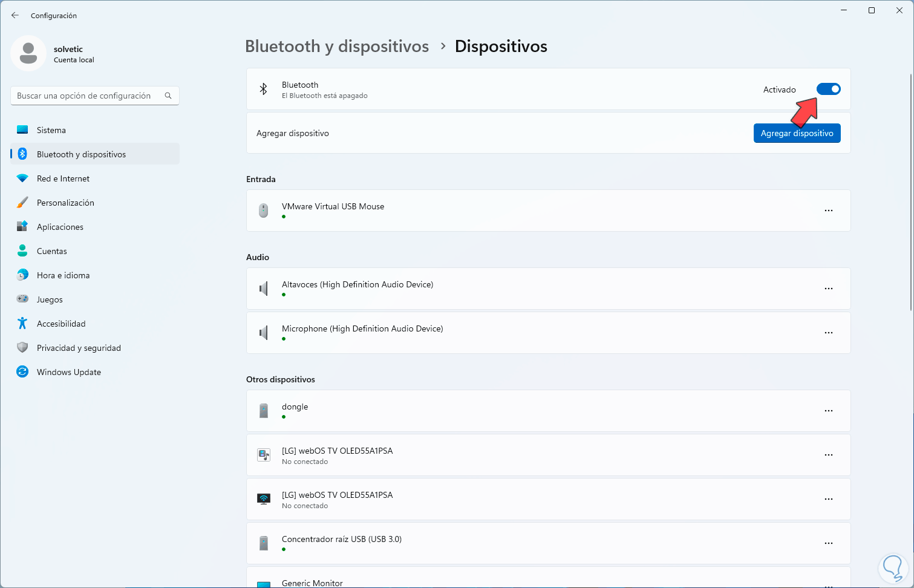This screenshot has height=588, width=914.
Task: Click the vertical scrollbar on the right
Action: pyautogui.click(x=910, y=194)
